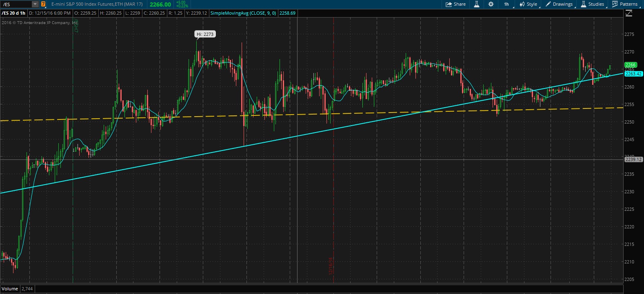Open the symbol selector dropdown arrow

tap(35, 4)
